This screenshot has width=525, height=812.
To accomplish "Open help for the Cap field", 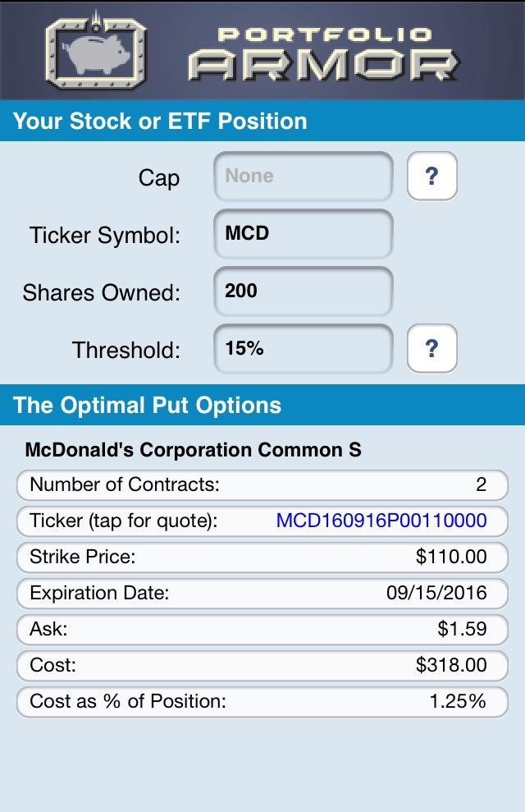I will pos(432,176).
